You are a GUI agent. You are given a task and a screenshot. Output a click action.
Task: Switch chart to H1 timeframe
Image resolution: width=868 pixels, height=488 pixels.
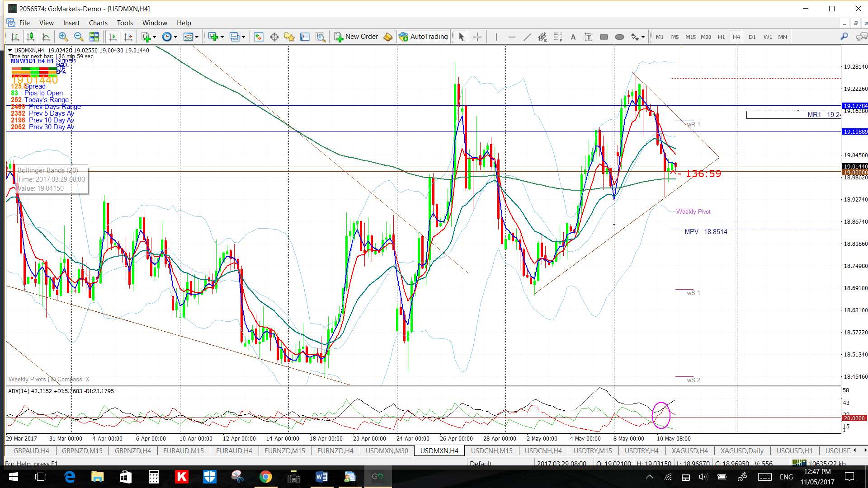(x=722, y=37)
